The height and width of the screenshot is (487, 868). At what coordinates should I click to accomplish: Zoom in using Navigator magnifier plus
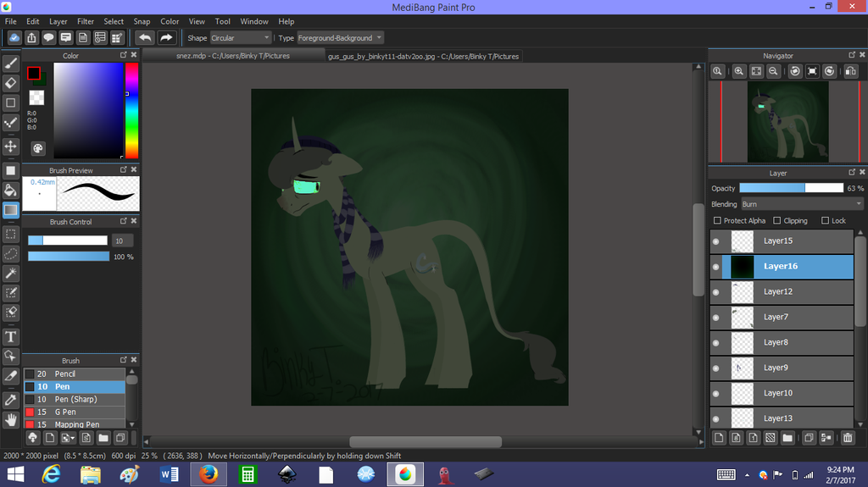(739, 71)
